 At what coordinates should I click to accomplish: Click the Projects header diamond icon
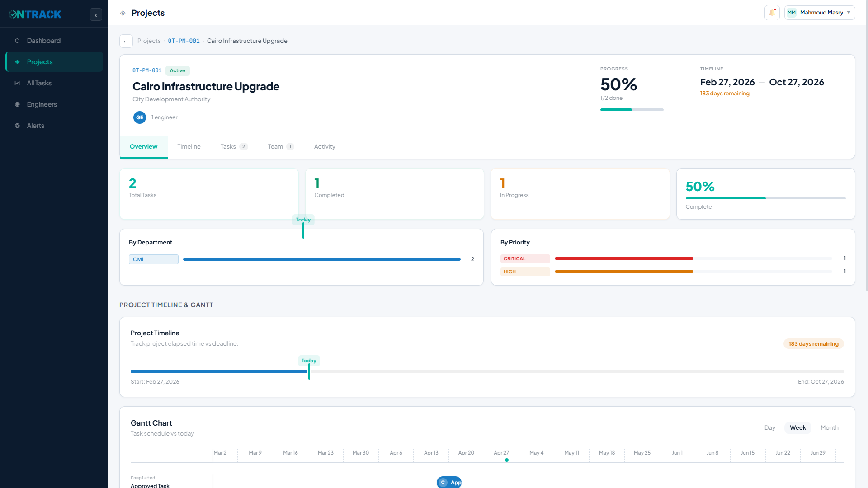123,13
